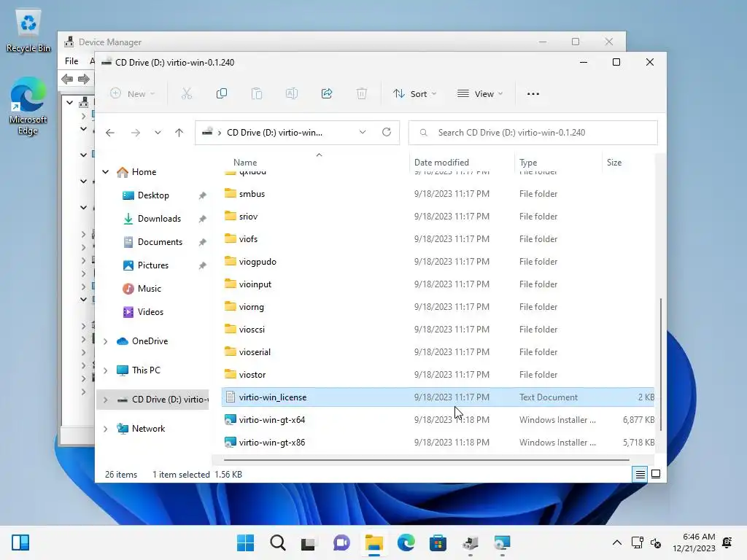Select the virtio-win-gt-x86 installer file

(438, 443)
